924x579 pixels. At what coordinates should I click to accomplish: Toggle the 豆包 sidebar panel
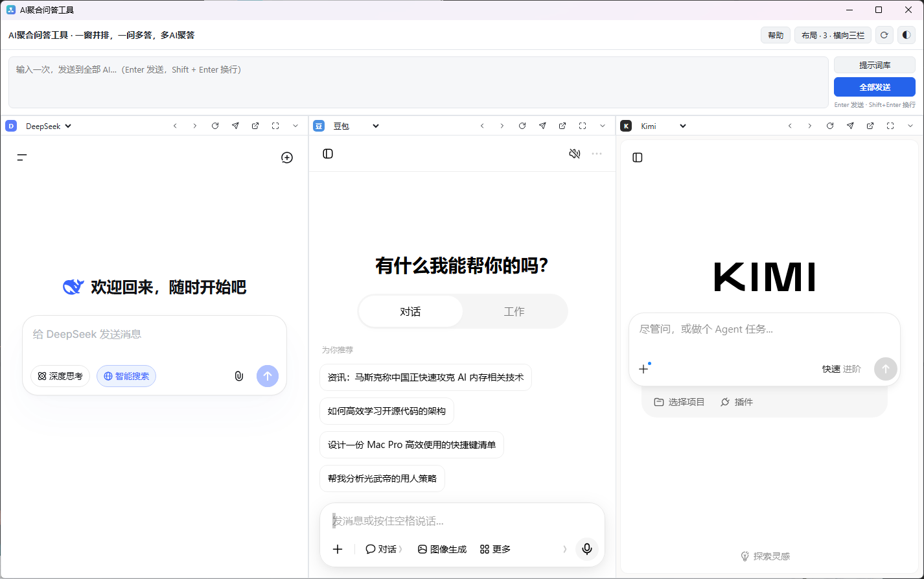click(x=328, y=154)
